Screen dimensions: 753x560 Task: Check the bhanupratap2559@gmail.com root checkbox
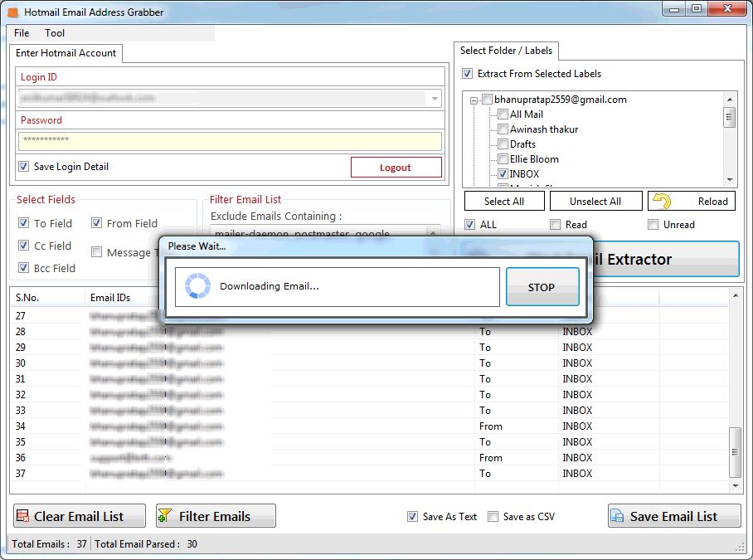[x=487, y=100]
